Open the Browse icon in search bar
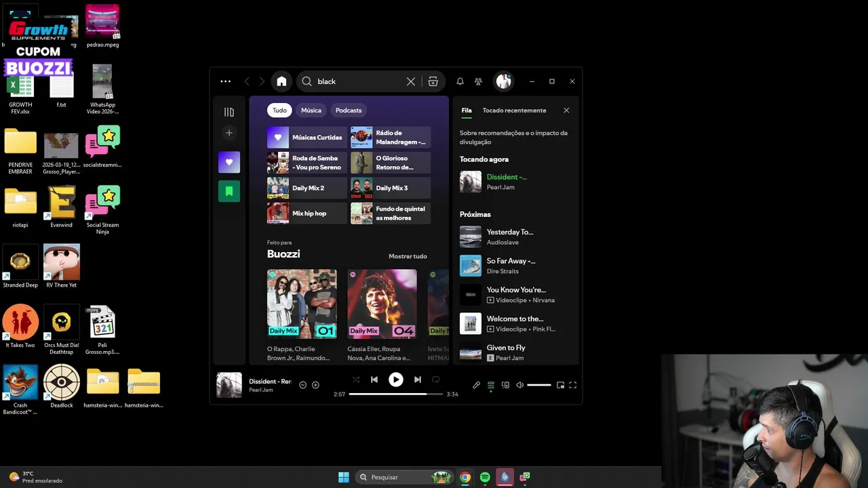This screenshot has height=488, width=868. [x=433, y=81]
